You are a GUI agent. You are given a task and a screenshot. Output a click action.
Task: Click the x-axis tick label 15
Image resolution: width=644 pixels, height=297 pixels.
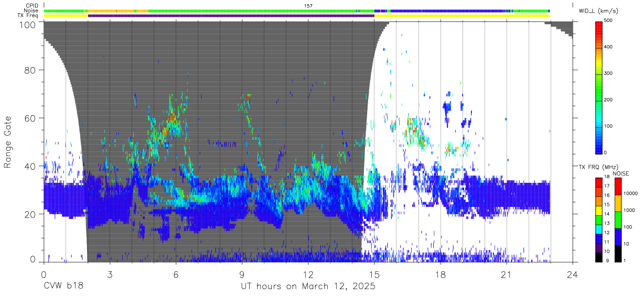(x=374, y=274)
